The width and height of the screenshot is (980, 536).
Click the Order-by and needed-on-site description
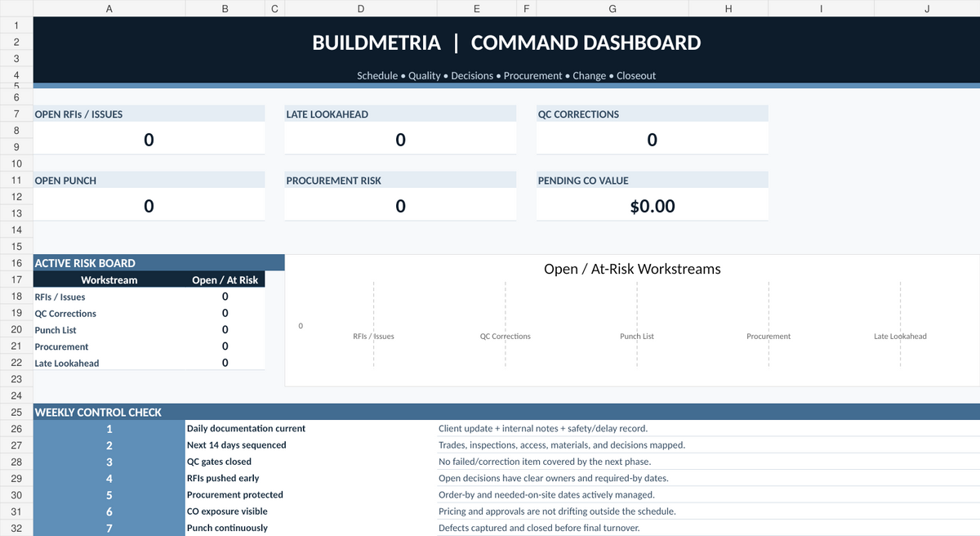click(x=546, y=494)
